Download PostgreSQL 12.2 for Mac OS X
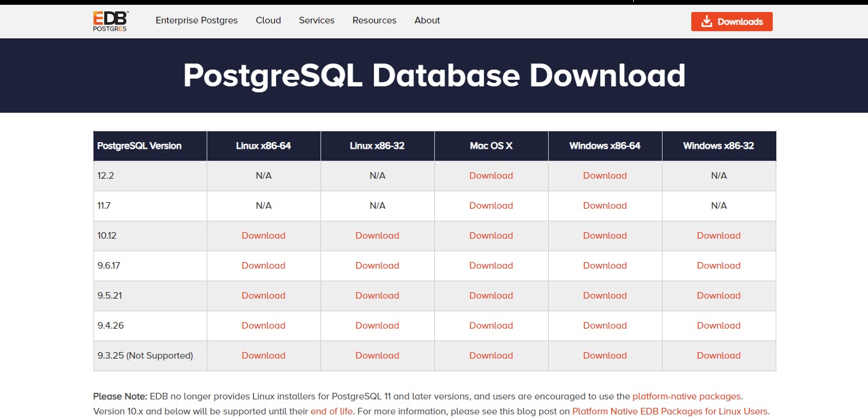The image size is (868, 418). coord(491,175)
